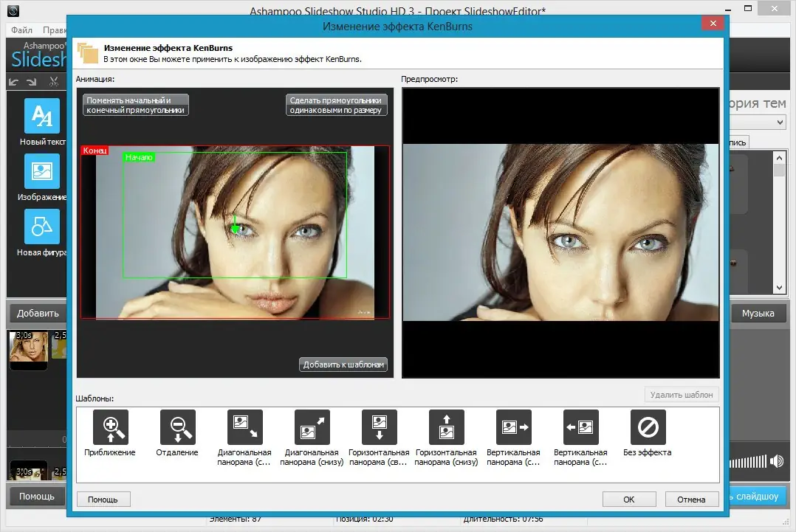Expand the theme category dropdown
This screenshot has width=796, height=532.
pos(780,122)
